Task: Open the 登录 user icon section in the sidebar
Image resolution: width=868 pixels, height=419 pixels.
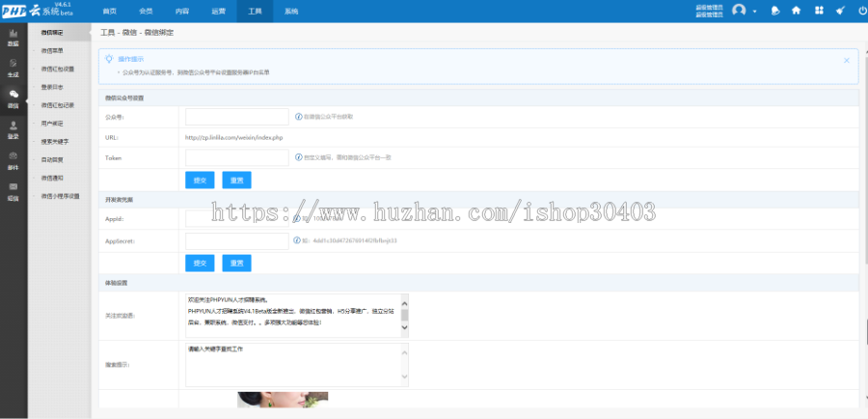Action: [14, 130]
